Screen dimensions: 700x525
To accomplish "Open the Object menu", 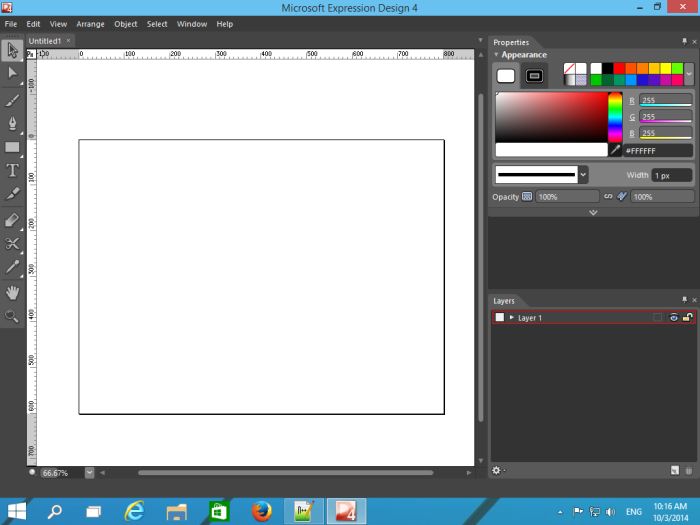I will coord(126,23).
